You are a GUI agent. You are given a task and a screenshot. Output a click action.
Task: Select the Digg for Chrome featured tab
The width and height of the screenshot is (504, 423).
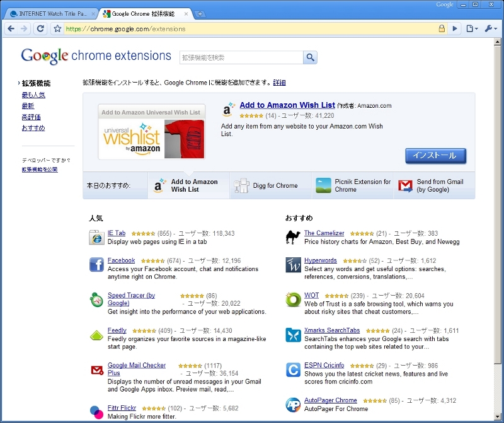tap(271, 185)
